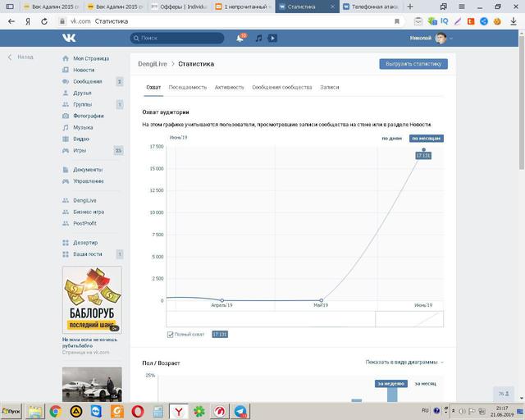The width and height of the screenshot is (525, 420).
Task: Open Windows Пуск start button
Action: coord(11,411)
